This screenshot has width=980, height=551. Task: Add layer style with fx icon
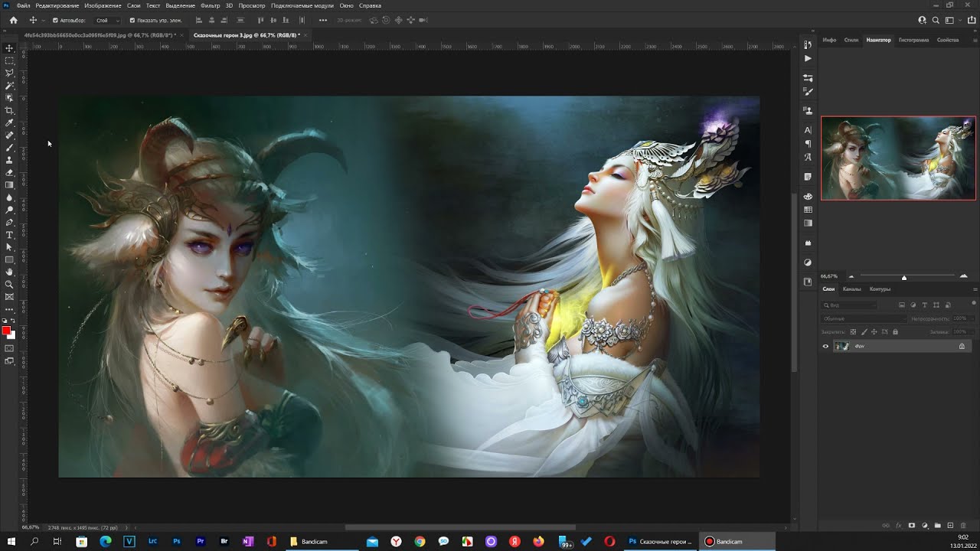point(899,526)
